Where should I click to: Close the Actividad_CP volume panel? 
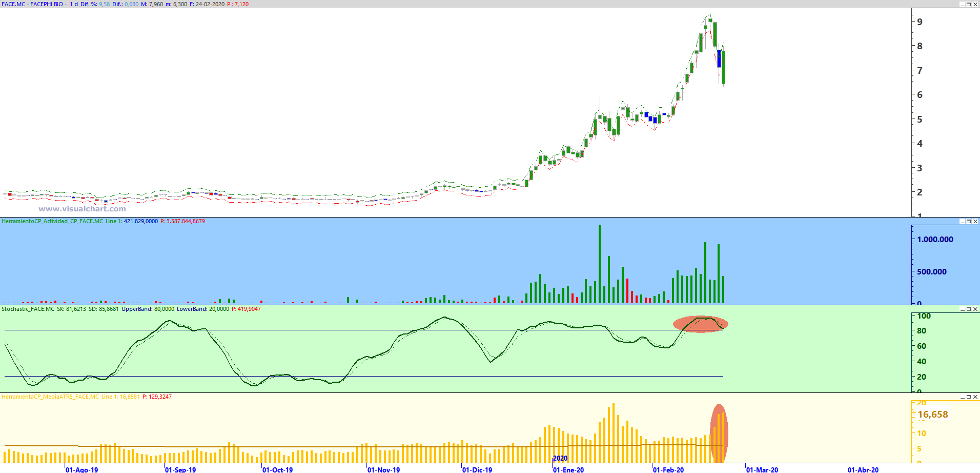coord(975,222)
